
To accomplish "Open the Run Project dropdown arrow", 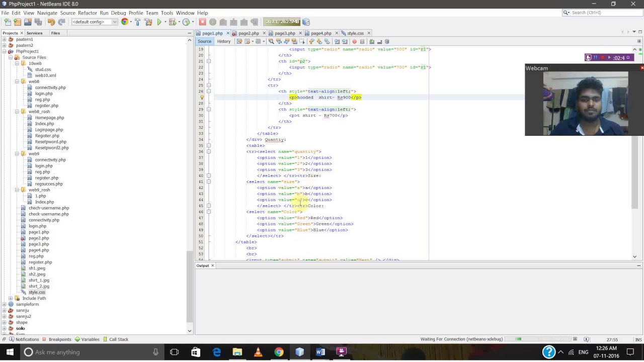I will (x=166, y=22).
